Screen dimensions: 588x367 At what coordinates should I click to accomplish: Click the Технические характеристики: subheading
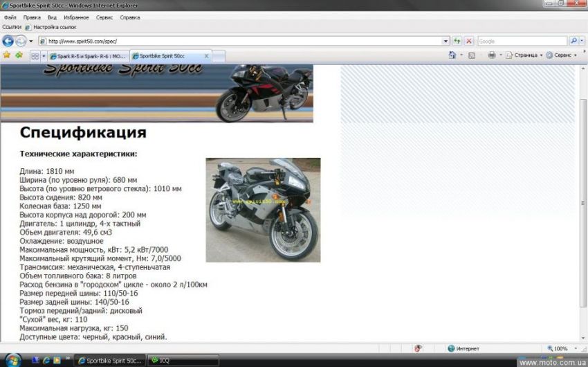coord(78,154)
